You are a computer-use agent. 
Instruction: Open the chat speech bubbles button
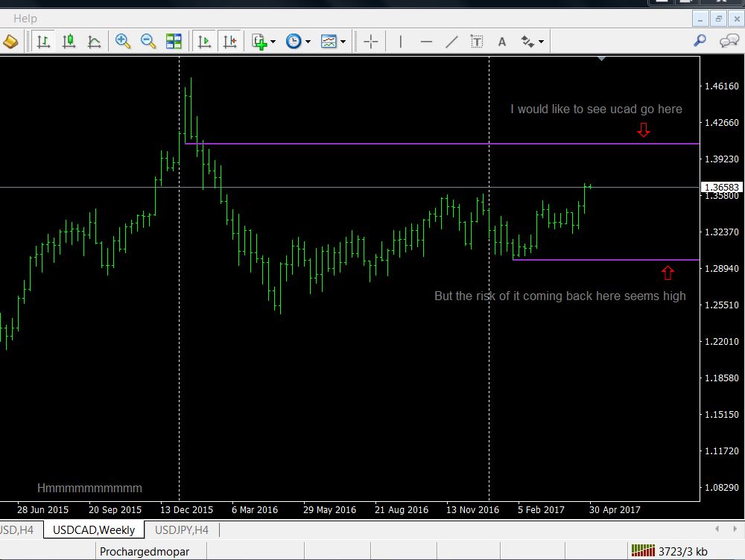tap(728, 42)
